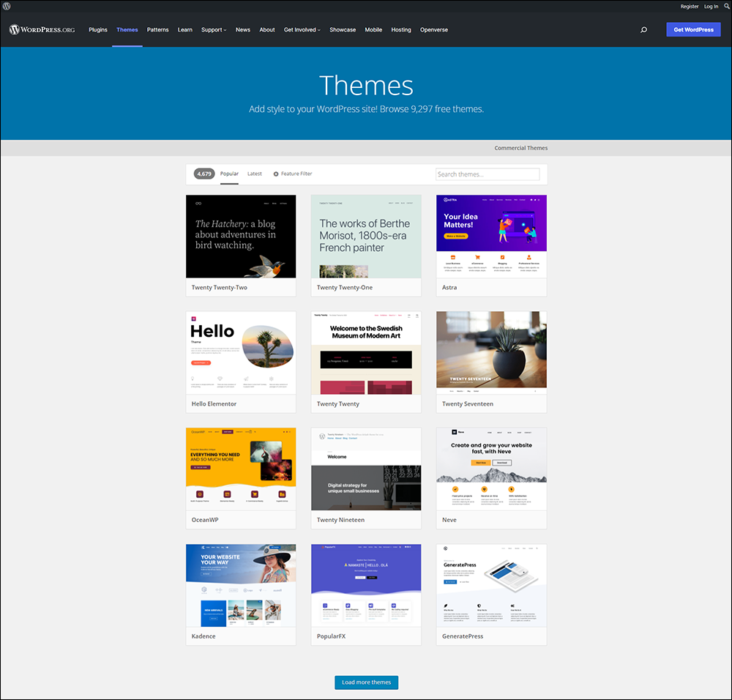Click the Hello Elementor theme name

click(x=214, y=404)
